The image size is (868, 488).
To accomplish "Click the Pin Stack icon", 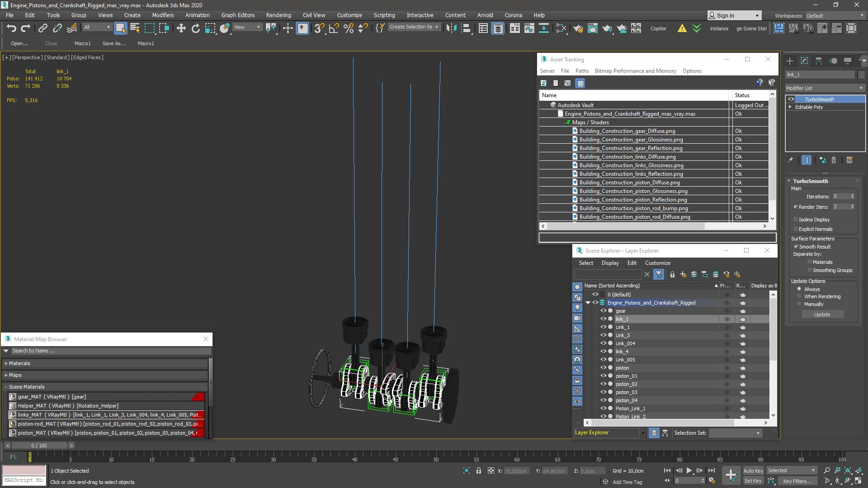I will click(790, 160).
